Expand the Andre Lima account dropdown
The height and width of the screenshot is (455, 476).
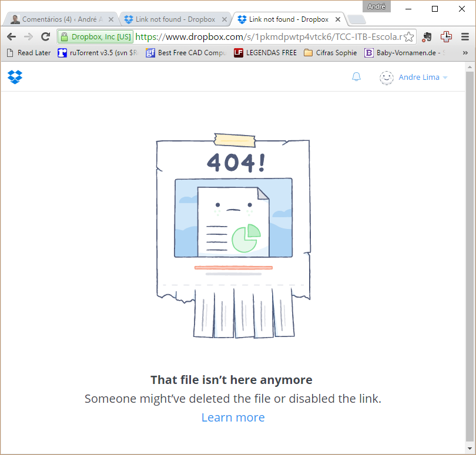pyautogui.click(x=423, y=77)
